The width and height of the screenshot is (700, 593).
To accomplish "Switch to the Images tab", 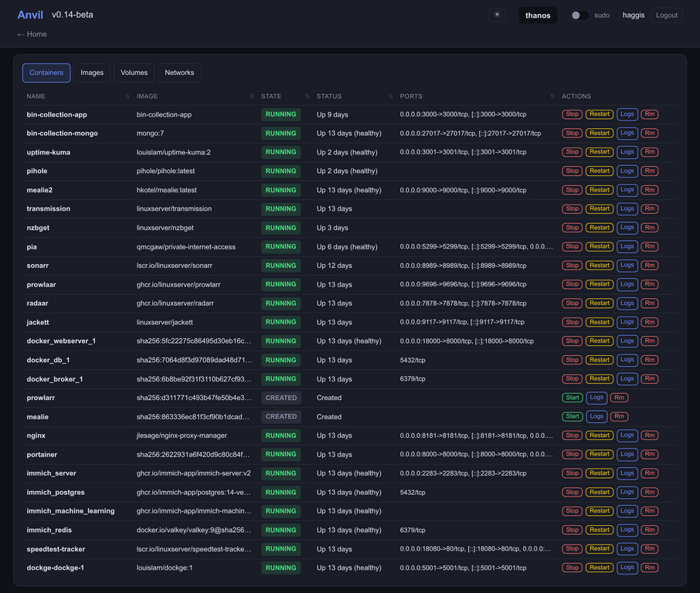I will coord(92,73).
